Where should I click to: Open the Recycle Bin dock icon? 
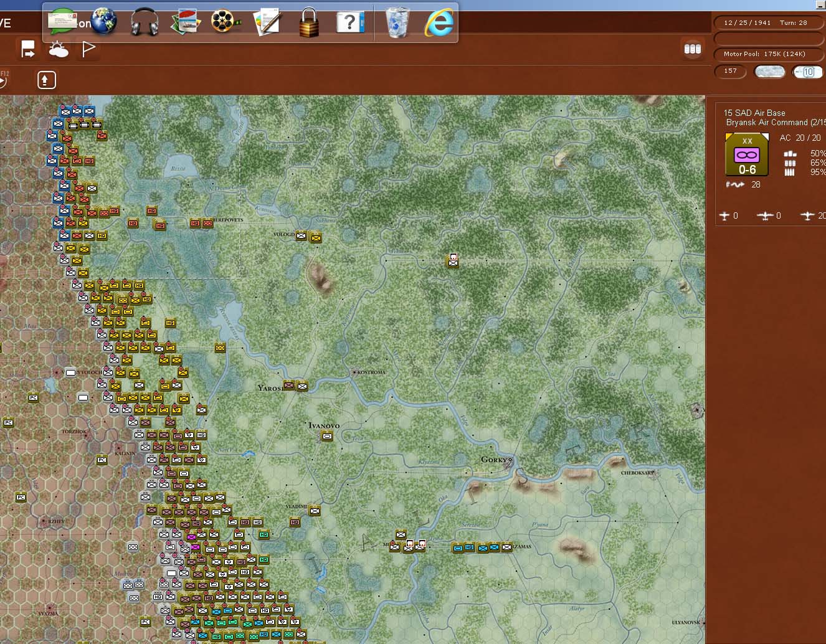click(397, 22)
